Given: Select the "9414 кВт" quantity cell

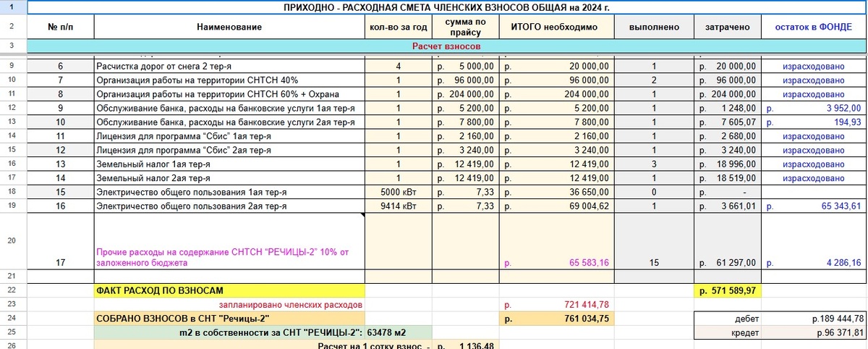Looking at the screenshot, I should click(x=398, y=206).
